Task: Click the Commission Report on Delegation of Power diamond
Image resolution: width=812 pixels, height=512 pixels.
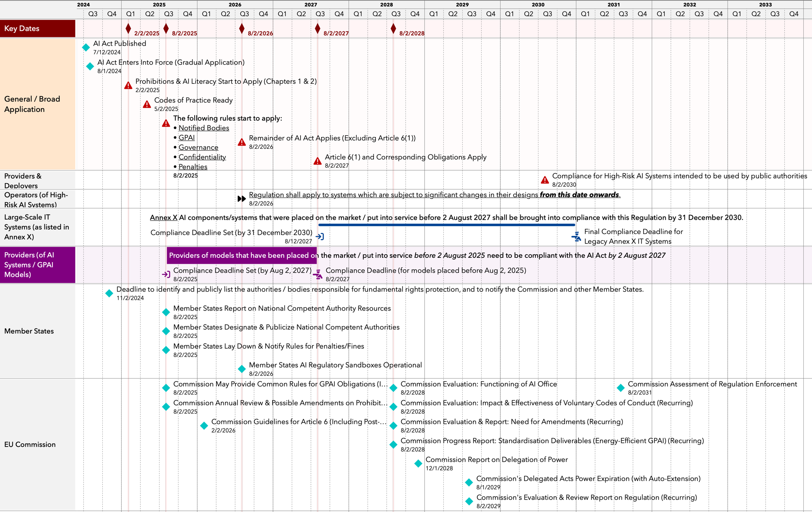Action: point(417,463)
